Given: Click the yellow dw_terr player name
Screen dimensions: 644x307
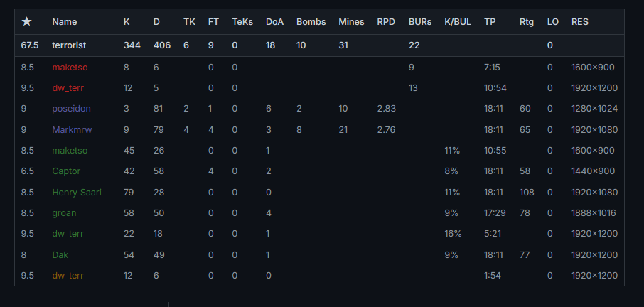Looking at the screenshot, I should 68,275.
